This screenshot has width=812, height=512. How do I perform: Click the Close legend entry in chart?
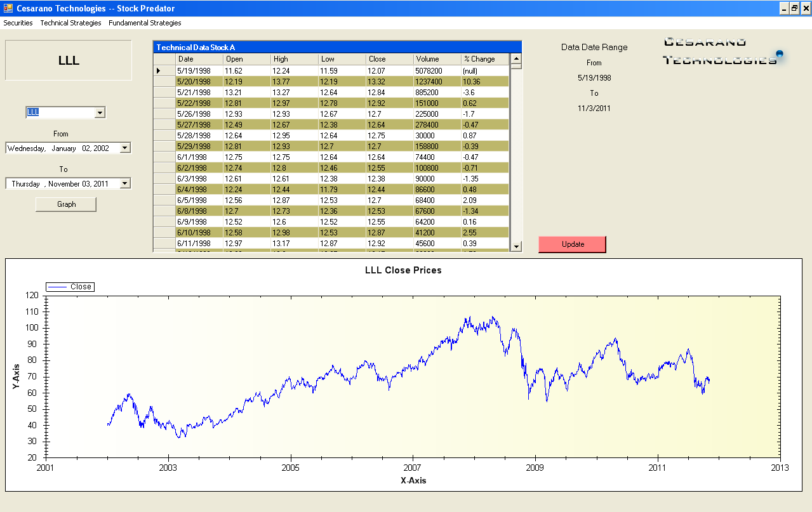(70, 287)
